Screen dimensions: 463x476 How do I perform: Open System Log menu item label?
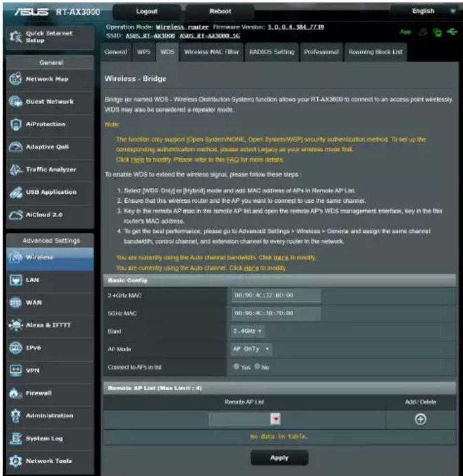pyautogui.click(x=44, y=438)
